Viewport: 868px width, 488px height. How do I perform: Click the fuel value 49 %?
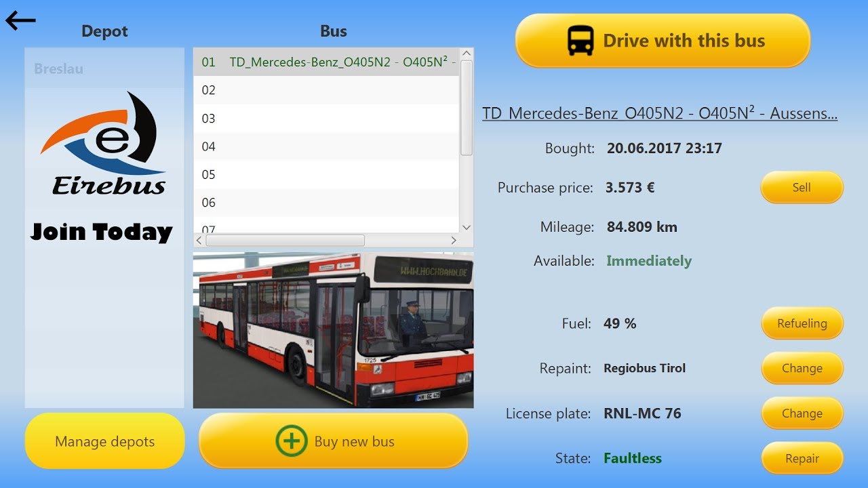[x=620, y=323]
